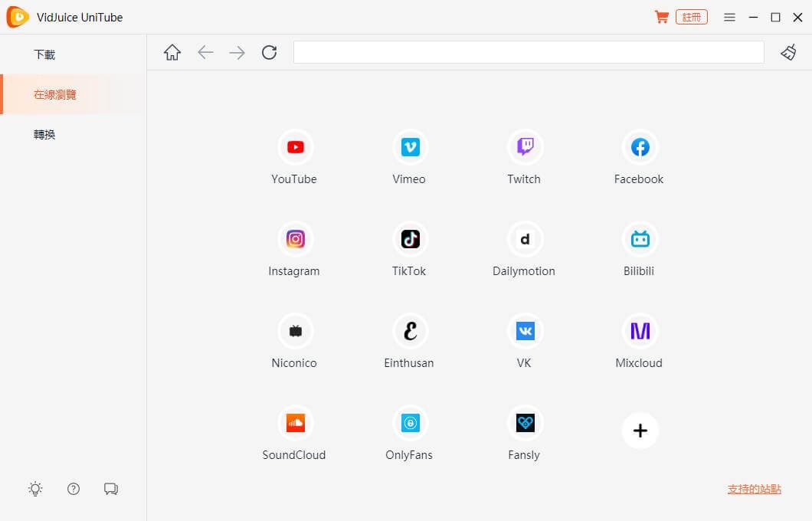Open the feedback chat icon

111,489
